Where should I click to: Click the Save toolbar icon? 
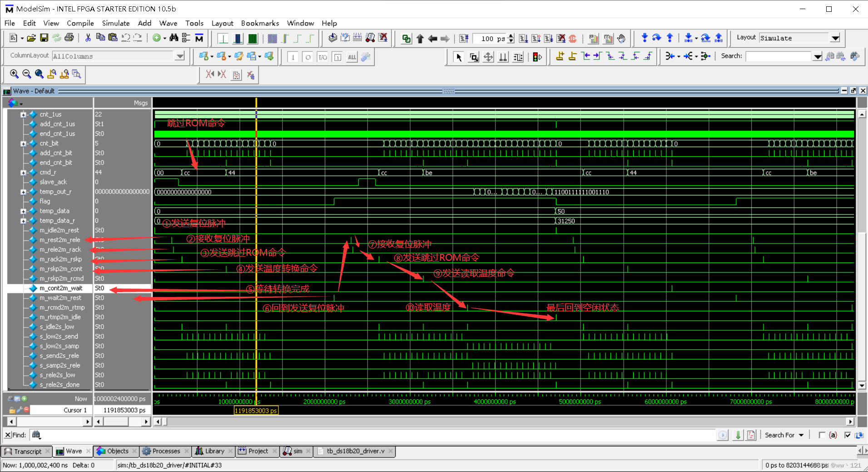[x=44, y=38]
